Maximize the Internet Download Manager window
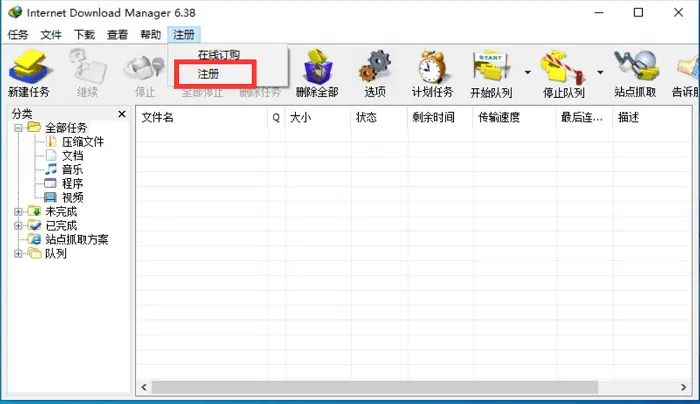 click(638, 12)
